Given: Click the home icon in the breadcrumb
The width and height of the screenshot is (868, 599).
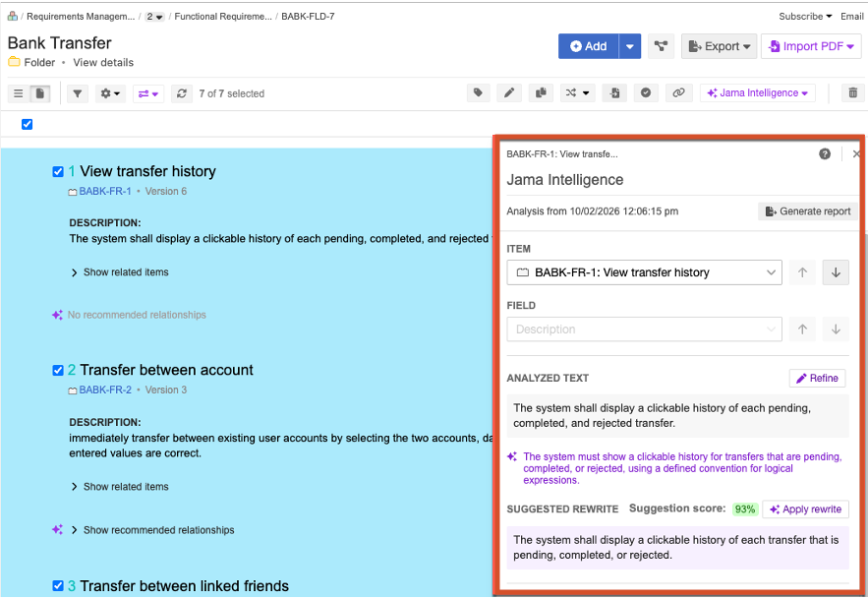Looking at the screenshot, I should (x=12, y=16).
